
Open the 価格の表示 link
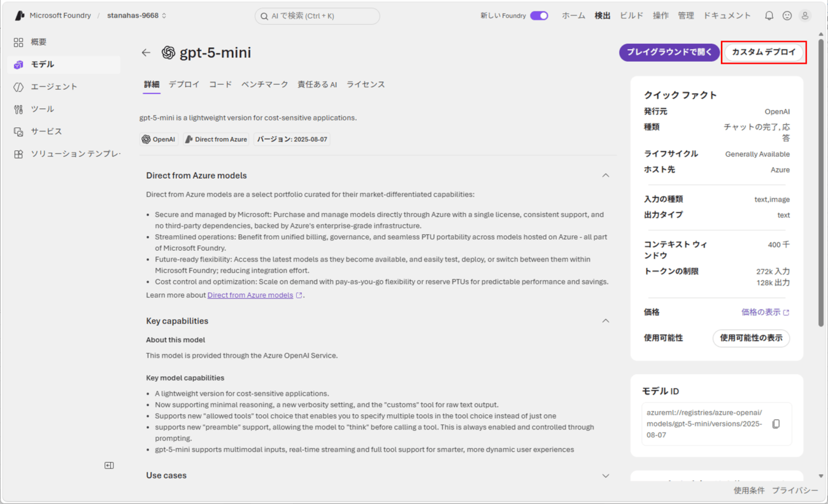coord(766,312)
